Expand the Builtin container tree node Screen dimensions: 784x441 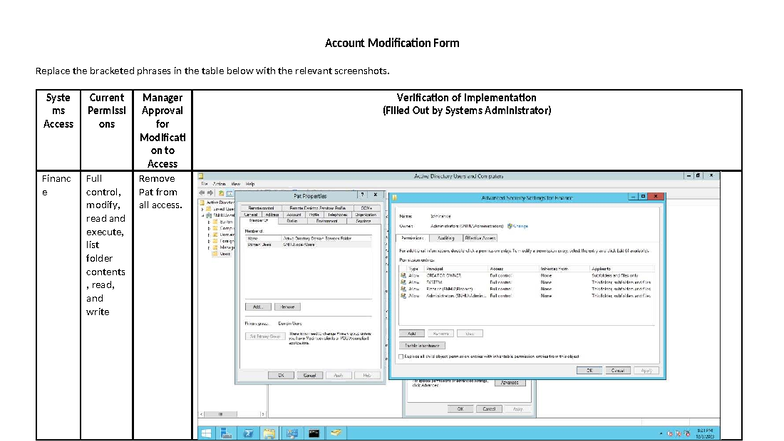(208, 220)
